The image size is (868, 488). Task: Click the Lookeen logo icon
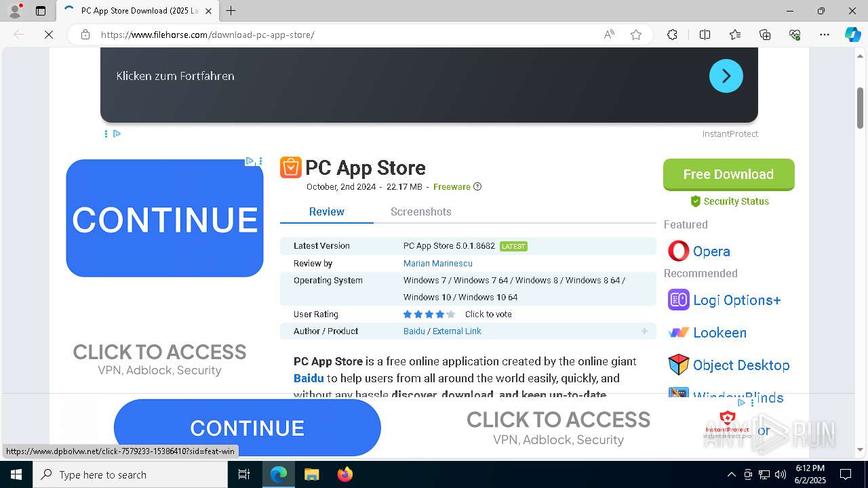coord(678,333)
